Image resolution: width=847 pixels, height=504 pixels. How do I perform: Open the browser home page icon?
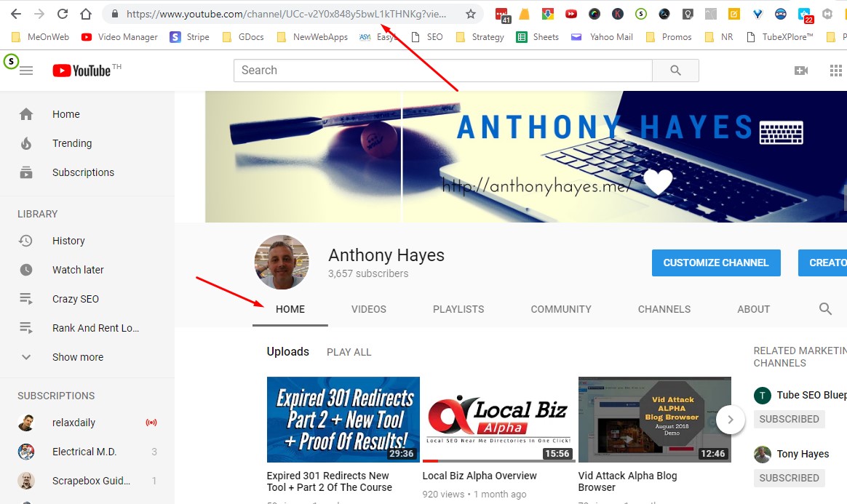pyautogui.click(x=86, y=14)
